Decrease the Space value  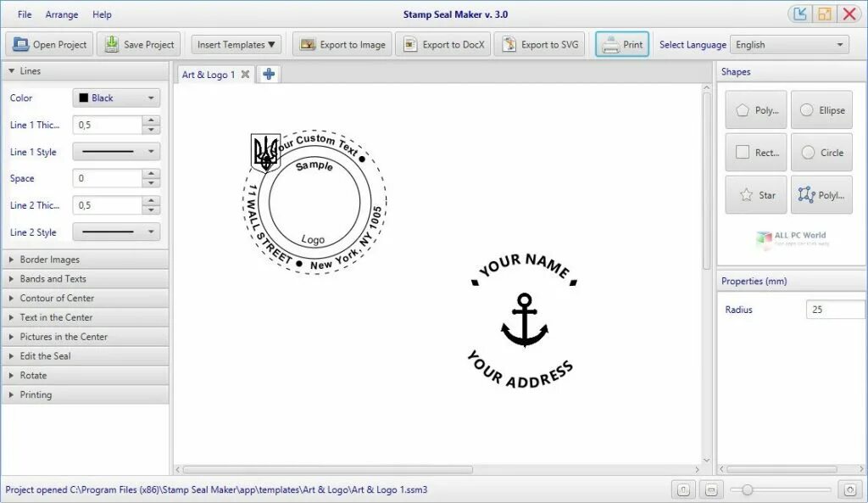pyautogui.click(x=151, y=183)
